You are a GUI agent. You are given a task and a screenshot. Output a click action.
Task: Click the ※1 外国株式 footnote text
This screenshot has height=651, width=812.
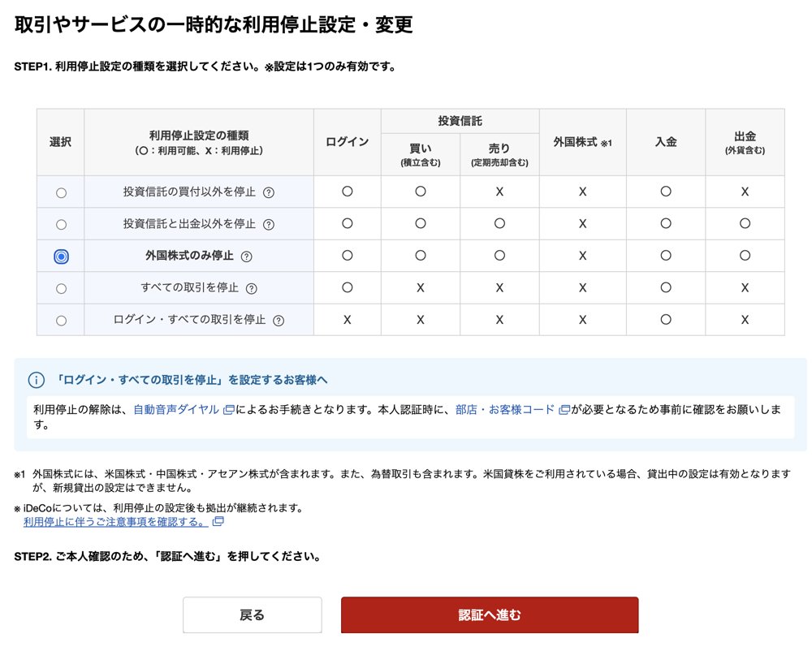403,481
